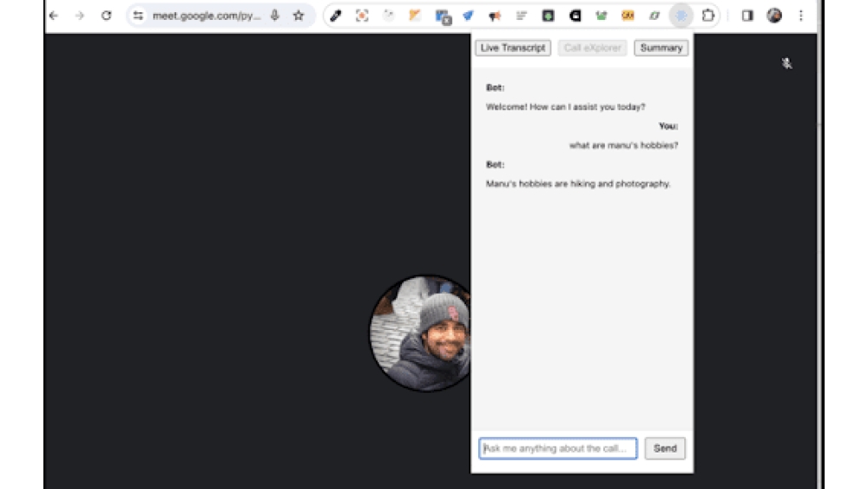Viewport: 868px width, 489px height.
Task: Click the microphone icon in address bar
Action: pos(274,16)
